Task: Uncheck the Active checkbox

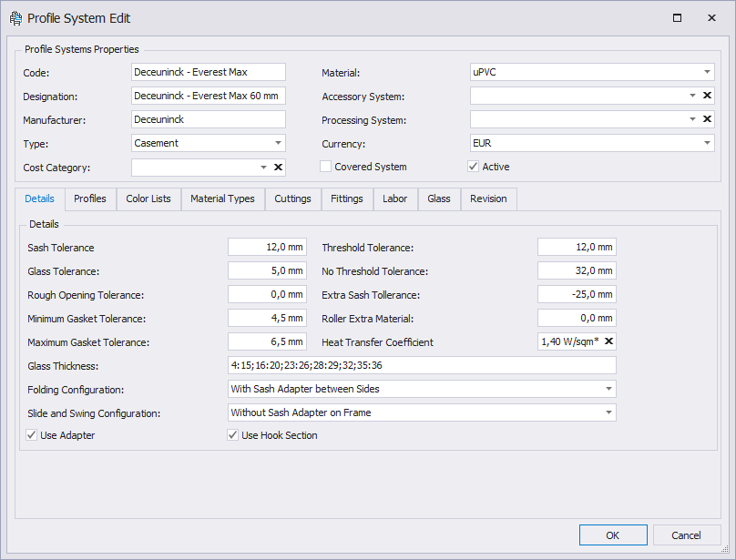Action: click(x=474, y=167)
